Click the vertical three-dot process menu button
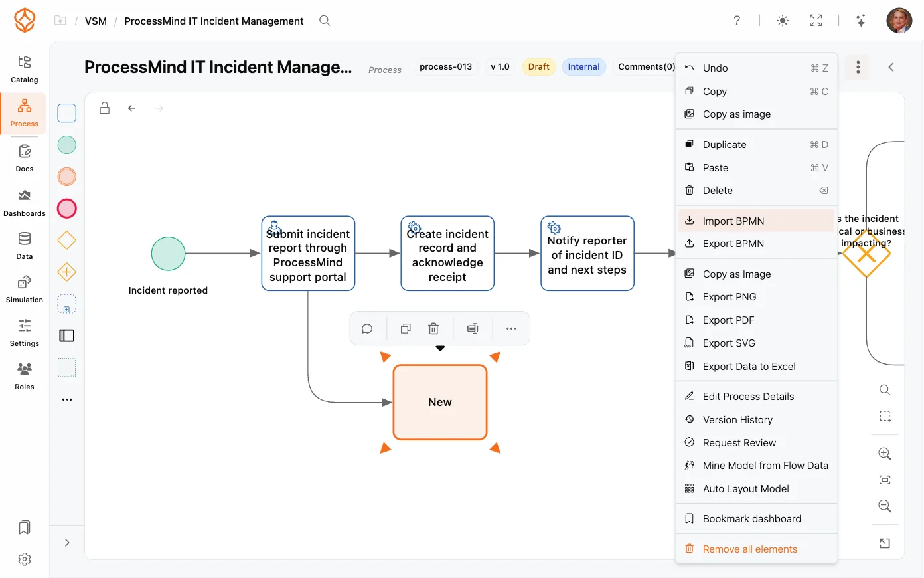924x578 pixels. pyautogui.click(x=858, y=67)
